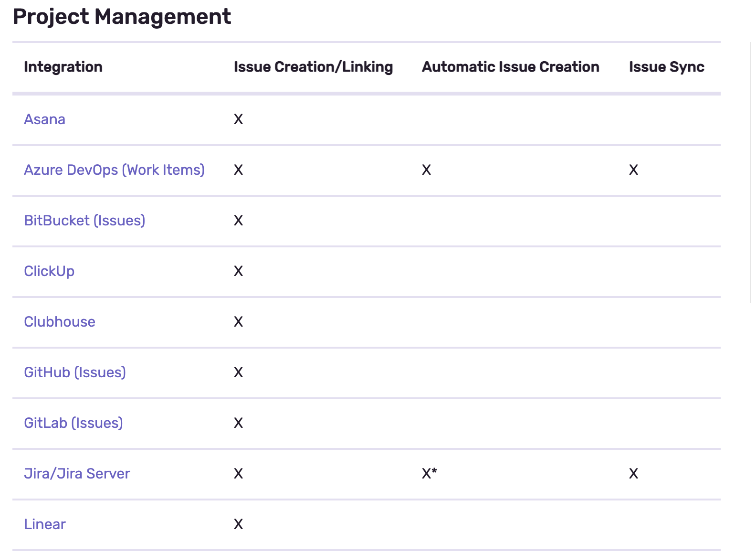Open the ClickUp integration link
The image size is (756, 553).
[49, 271]
